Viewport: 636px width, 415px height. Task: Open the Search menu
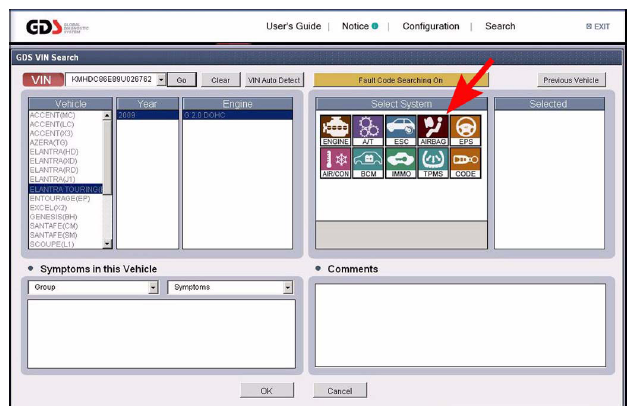500,26
